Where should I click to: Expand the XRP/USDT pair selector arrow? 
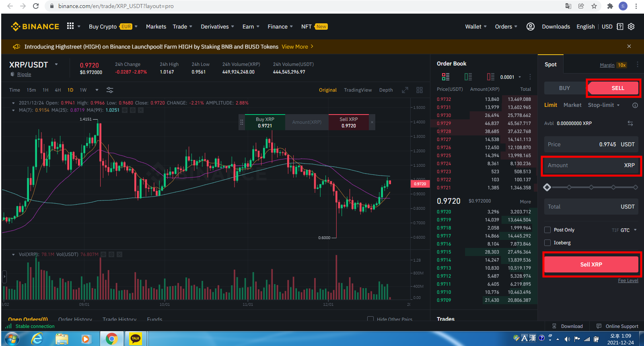(56, 64)
